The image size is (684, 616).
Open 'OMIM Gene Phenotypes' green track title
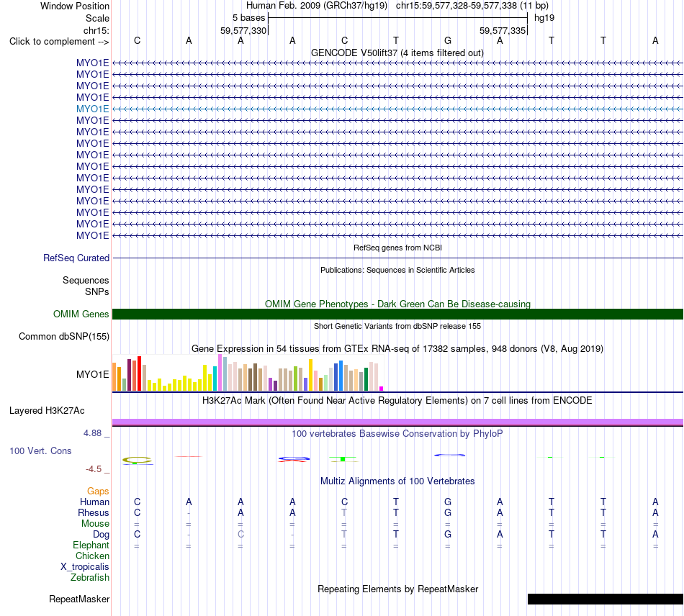pyautogui.click(x=397, y=304)
